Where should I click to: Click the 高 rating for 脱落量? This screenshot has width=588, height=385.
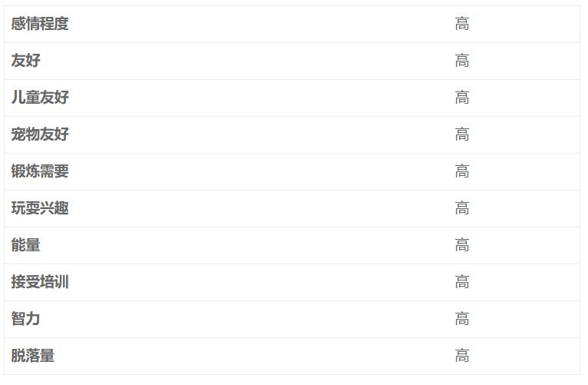[462, 356]
